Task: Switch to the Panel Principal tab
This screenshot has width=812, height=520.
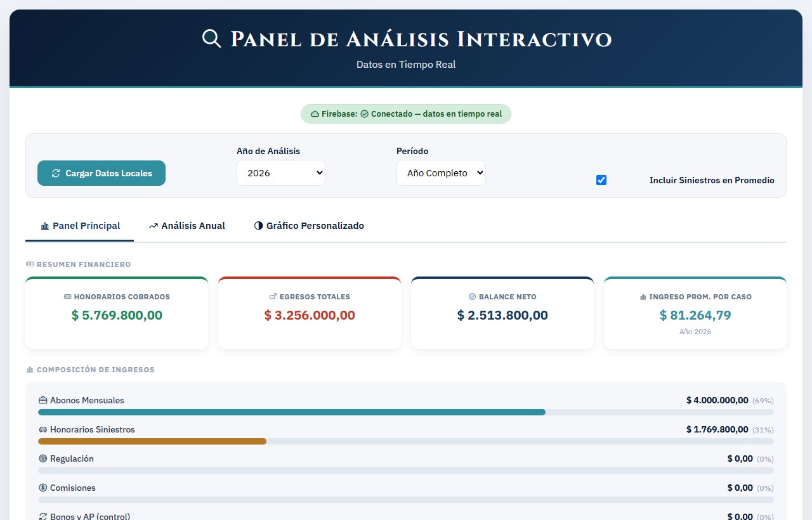Action: coord(80,226)
